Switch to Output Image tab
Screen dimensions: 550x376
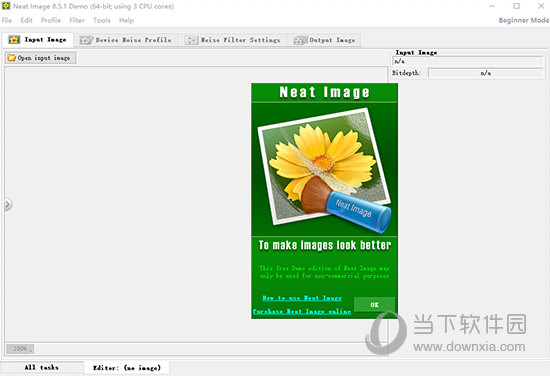click(x=324, y=40)
